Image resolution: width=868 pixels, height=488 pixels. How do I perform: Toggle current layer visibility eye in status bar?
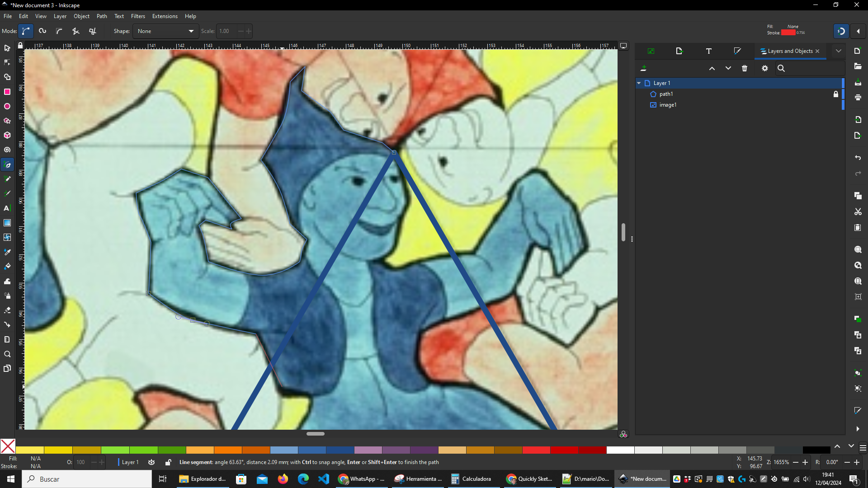(x=151, y=462)
